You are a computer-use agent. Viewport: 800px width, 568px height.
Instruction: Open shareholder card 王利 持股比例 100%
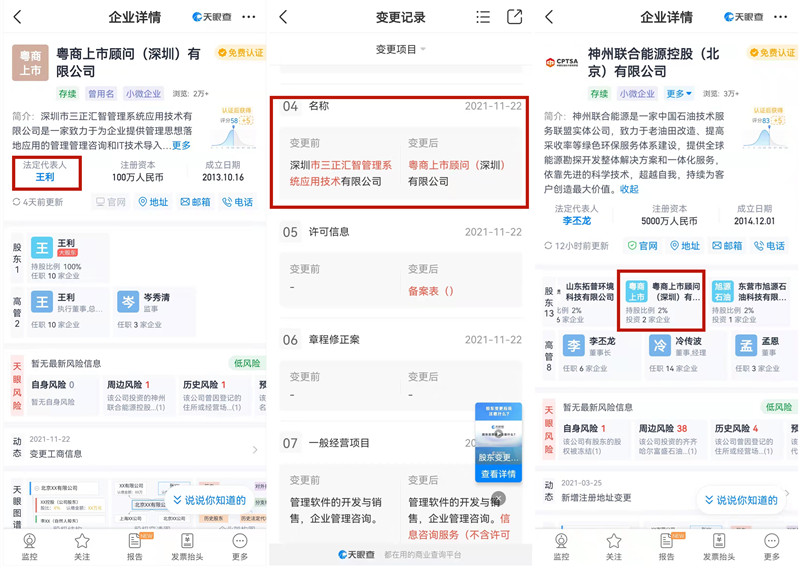67,258
